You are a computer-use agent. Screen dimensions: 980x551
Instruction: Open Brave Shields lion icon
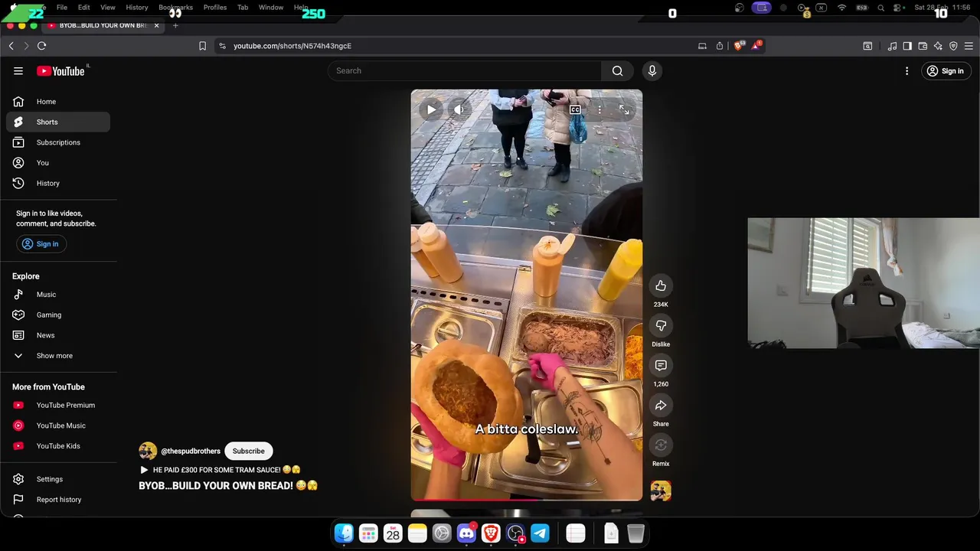point(738,46)
